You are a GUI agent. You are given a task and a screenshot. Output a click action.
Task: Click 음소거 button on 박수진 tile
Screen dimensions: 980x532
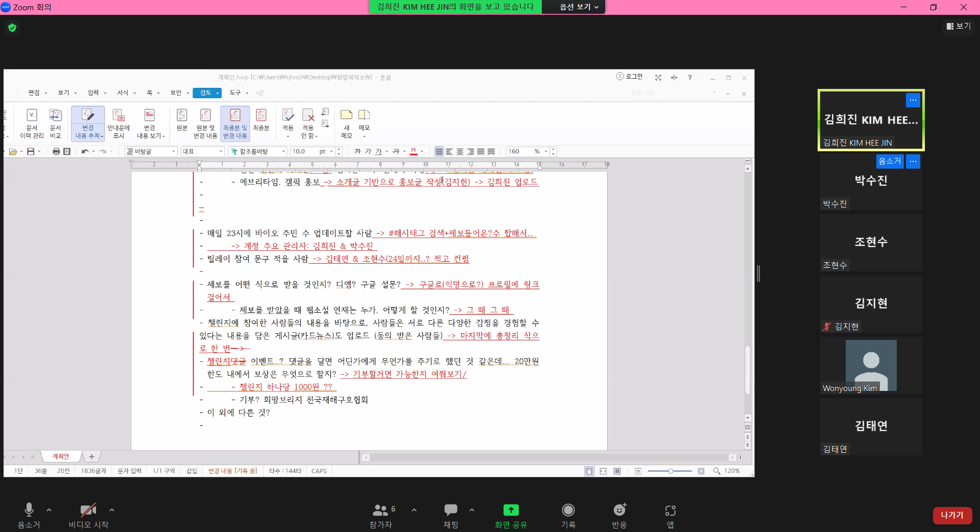click(x=890, y=161)
